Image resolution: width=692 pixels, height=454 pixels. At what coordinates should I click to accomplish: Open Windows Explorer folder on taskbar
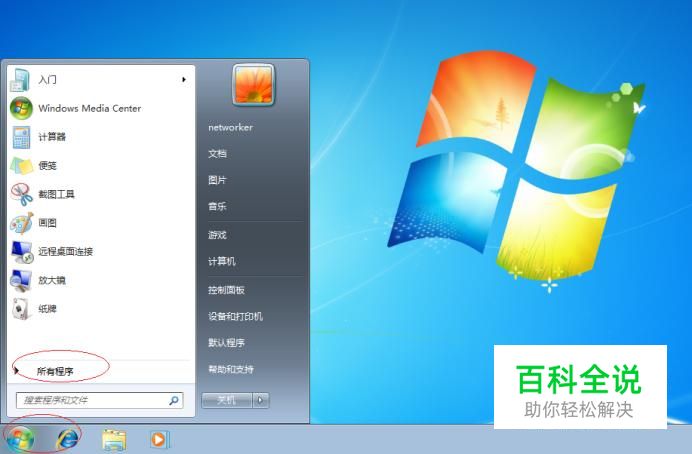[x=114, y=439]
